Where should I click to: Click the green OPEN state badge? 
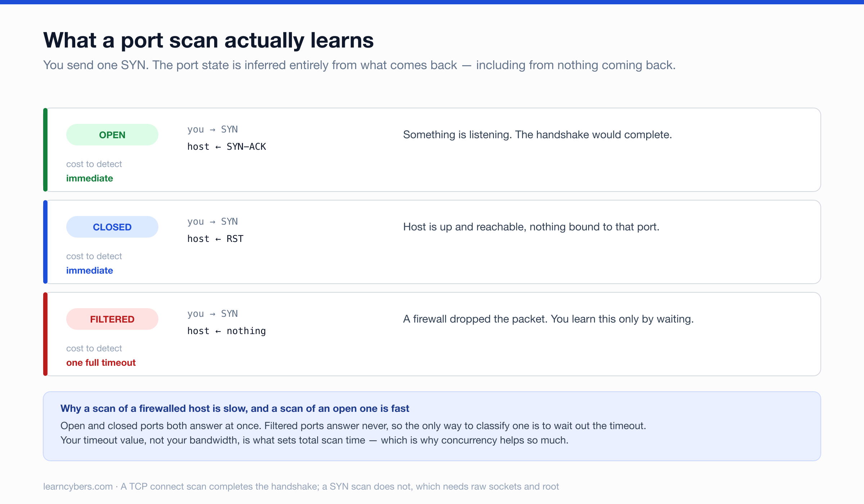(112, 135)
